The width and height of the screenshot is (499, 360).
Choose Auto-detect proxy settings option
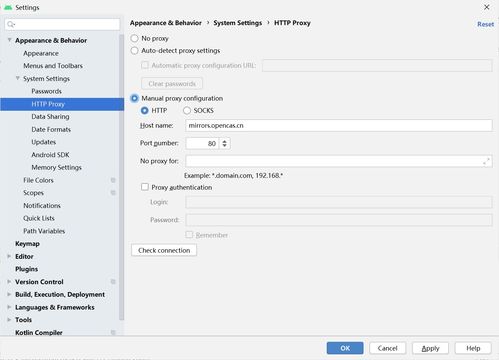[x=134, y=51]
